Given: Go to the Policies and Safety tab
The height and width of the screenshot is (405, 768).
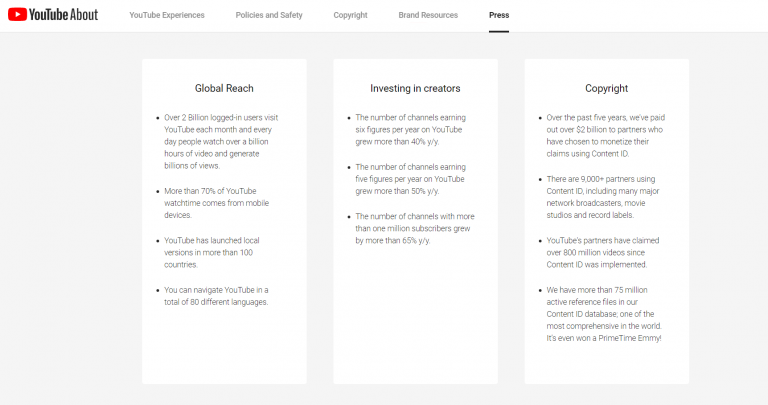Looking at the screenshot, I should point(269,15).
